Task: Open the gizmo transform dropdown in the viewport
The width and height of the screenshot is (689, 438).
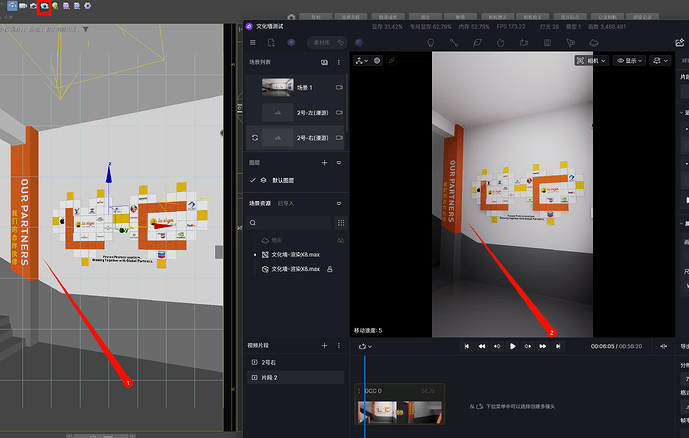Action: (x=362, y=61)
